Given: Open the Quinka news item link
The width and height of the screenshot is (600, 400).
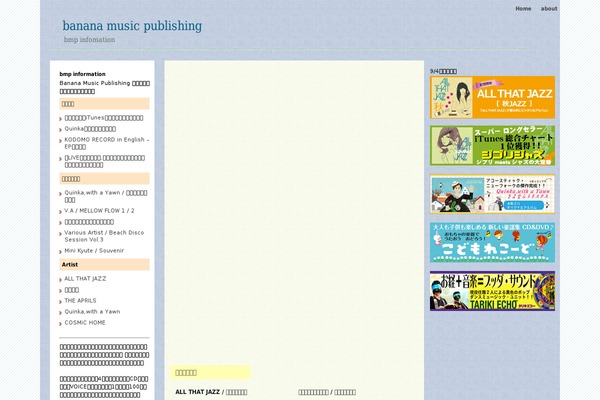Looking at the screenshot, I should coord(90,129).
